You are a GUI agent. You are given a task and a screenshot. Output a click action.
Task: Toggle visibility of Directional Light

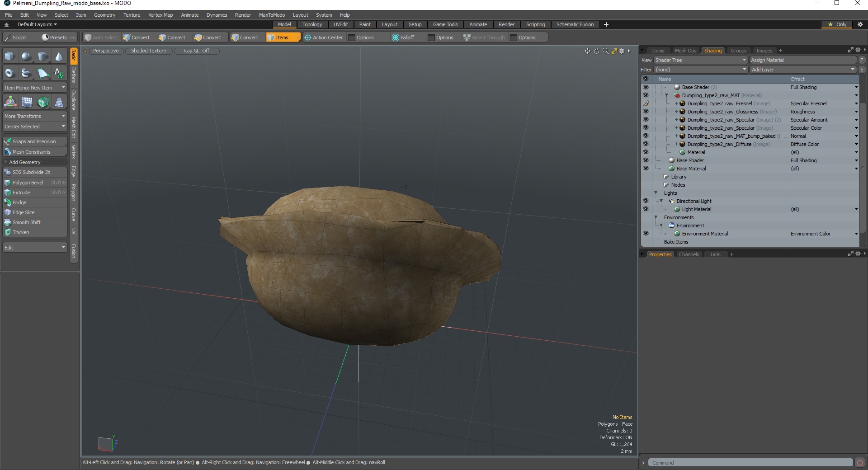click(x=646, y=201)
